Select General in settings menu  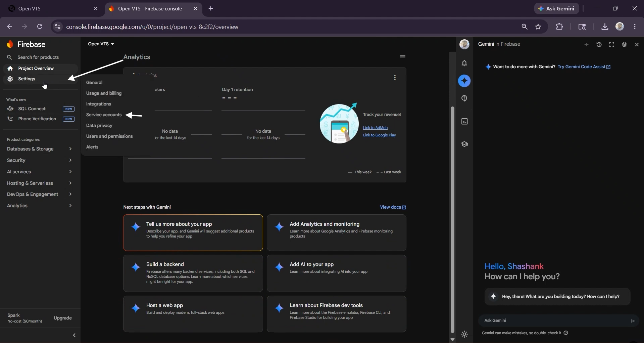[x=94, y=83]
